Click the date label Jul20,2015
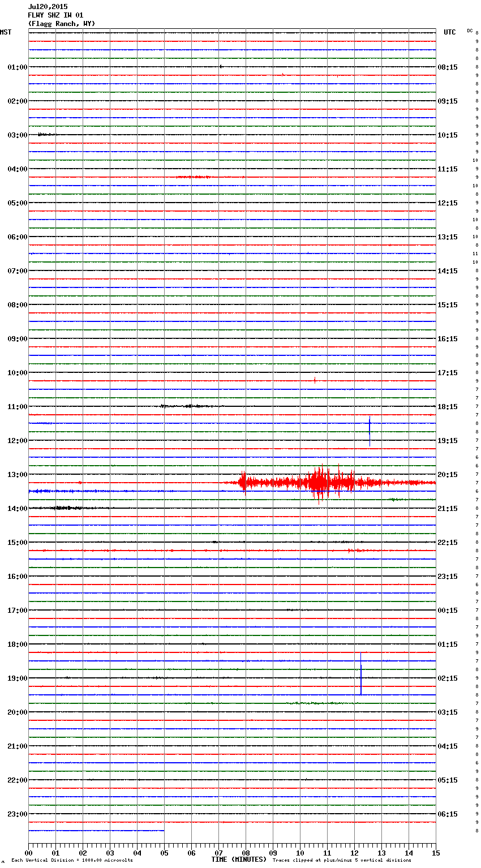 (48, 7)
